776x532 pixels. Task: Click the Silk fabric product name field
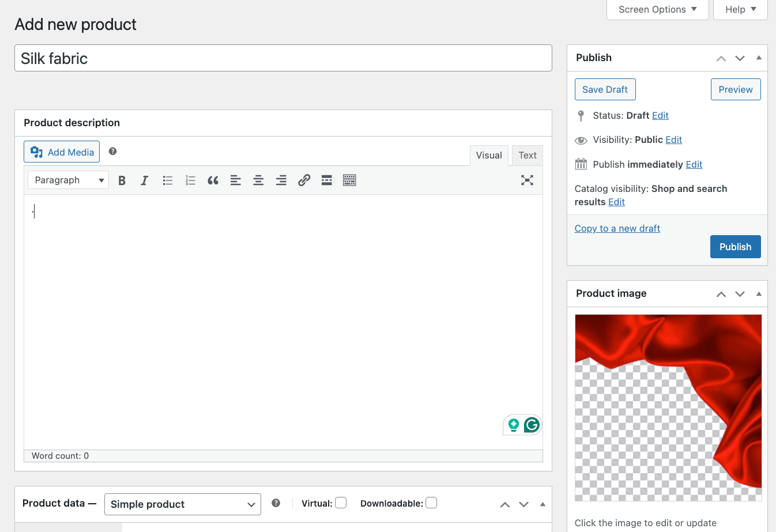[x=283, y=58]
